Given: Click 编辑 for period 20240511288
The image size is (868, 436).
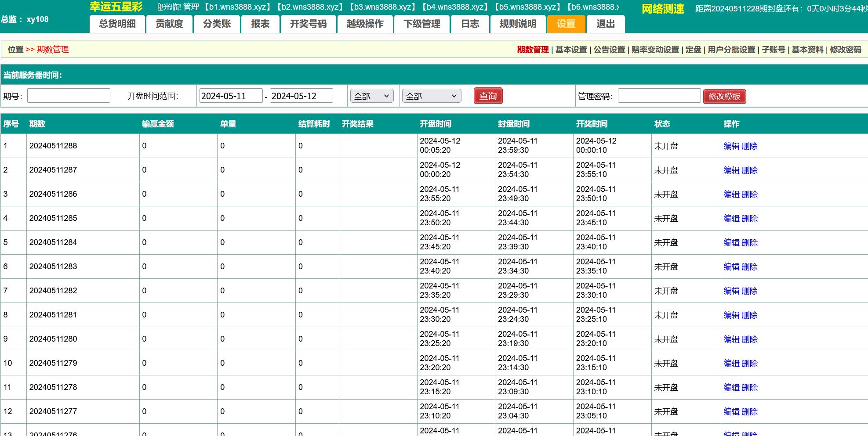Looking at the screenshot, I should [731, 146].
